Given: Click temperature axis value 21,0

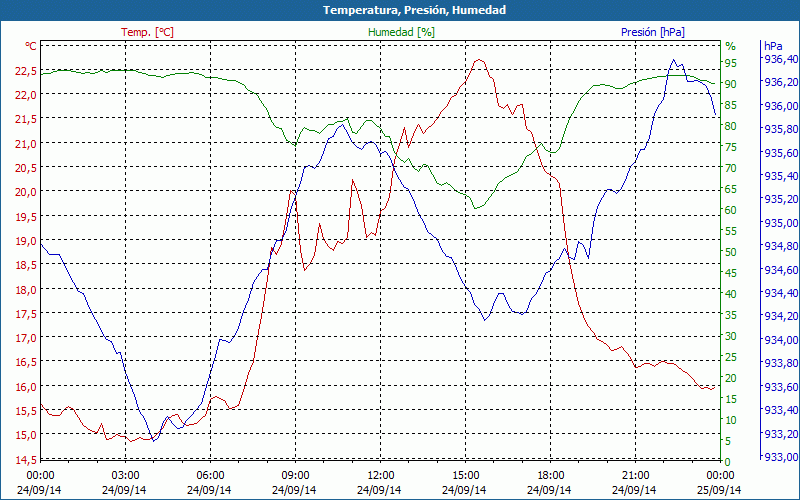Looking at the screenshot, I should point(26,144).
